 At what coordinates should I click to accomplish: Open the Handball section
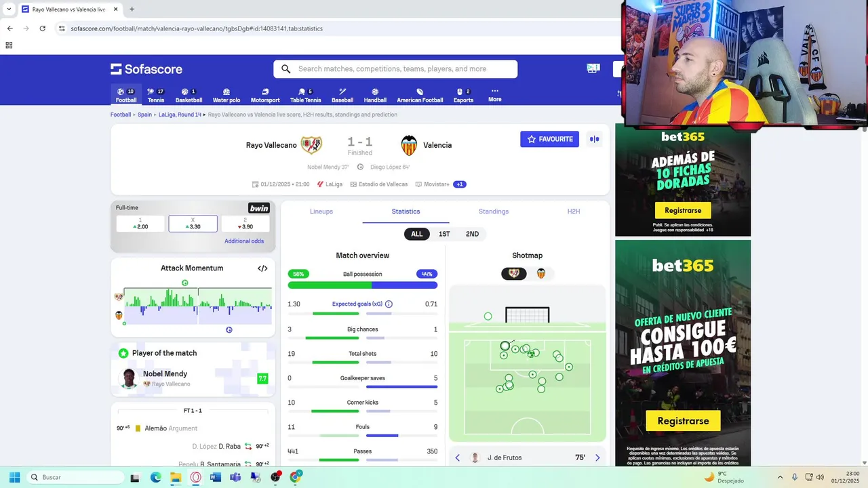[375, 95]
